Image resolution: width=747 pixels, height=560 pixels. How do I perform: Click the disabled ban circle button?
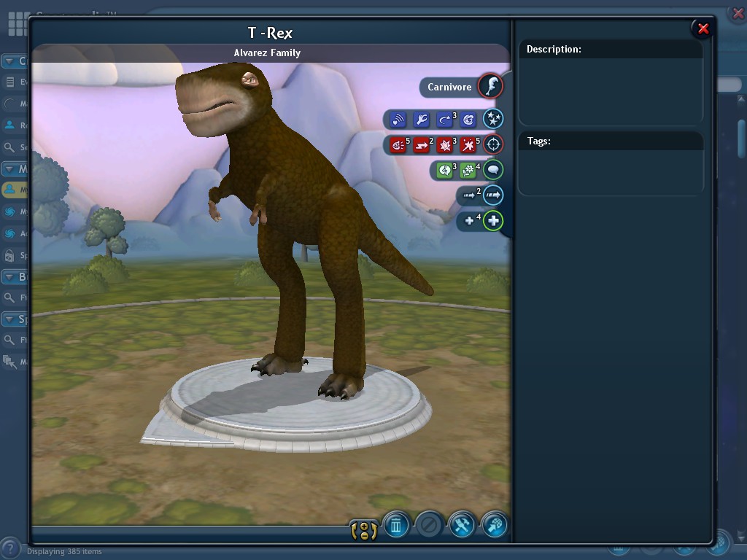429,526
